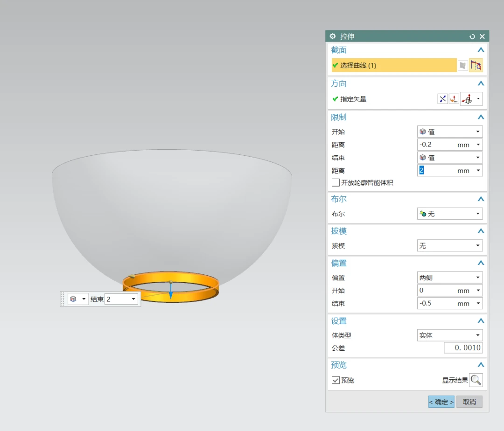Screen dimensions: 504x431
Task: Click the cube icon in the on-screen 结束 box
Action: pyautogui.click(x=73, y=299)
